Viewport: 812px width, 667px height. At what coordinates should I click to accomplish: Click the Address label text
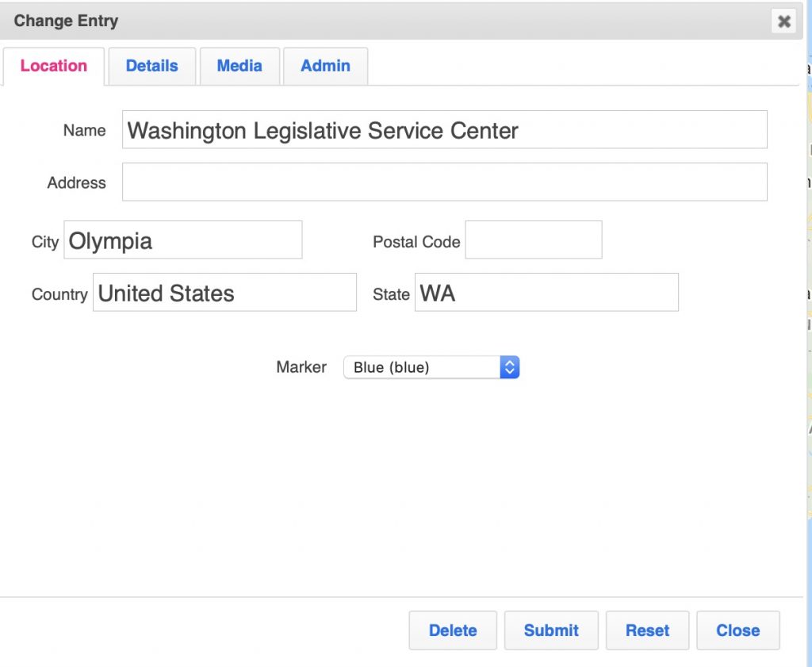coord(76,183)
